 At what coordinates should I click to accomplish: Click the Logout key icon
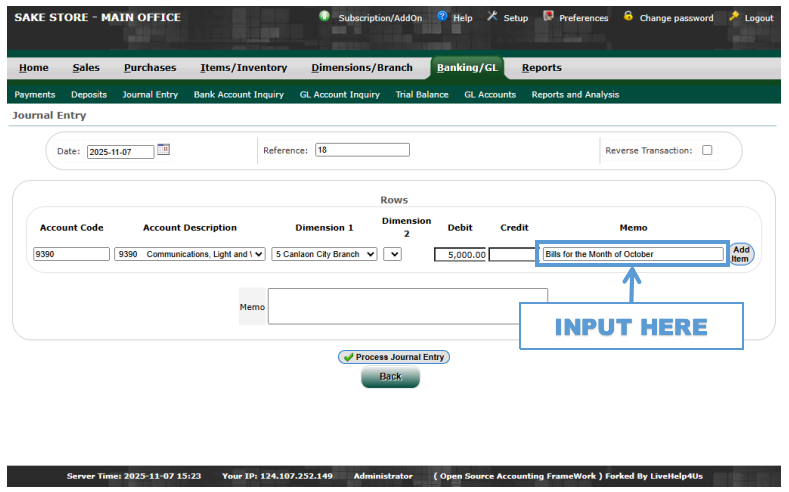click(734, 17)
